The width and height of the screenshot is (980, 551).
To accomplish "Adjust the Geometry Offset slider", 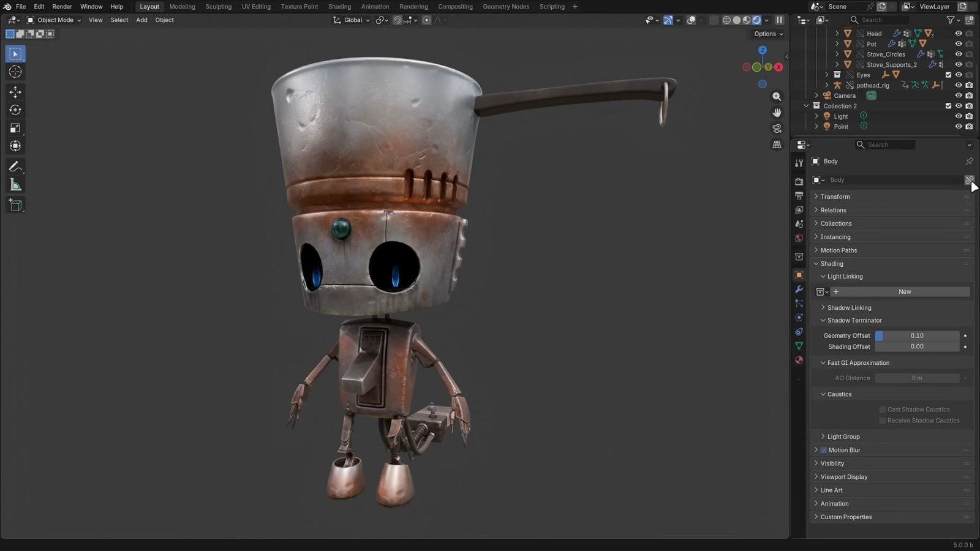I will (917, 335).
